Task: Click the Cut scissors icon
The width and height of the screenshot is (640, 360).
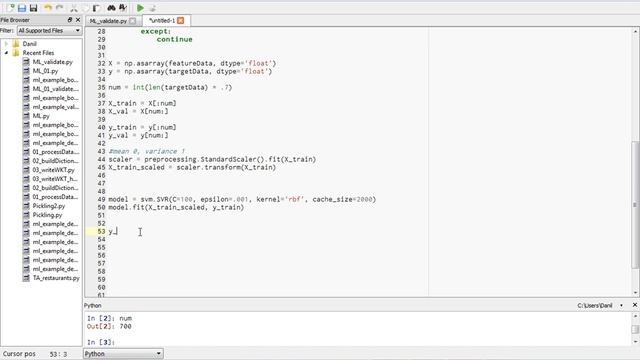Action: 74,8
